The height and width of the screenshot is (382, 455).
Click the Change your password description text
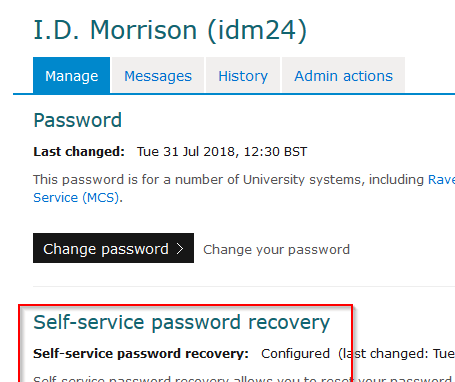pos(276,250)
